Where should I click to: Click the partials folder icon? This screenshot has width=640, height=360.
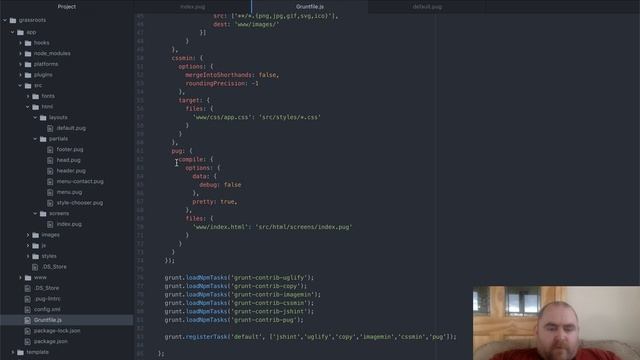tap(43, 139)
